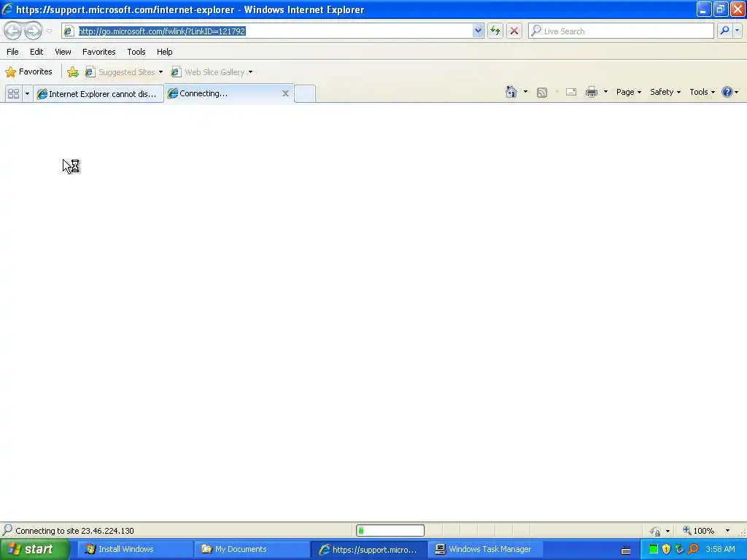The height and width of the screenshot is (560, 747).
Task: Open a new blank tab
Action: (305, 94)
